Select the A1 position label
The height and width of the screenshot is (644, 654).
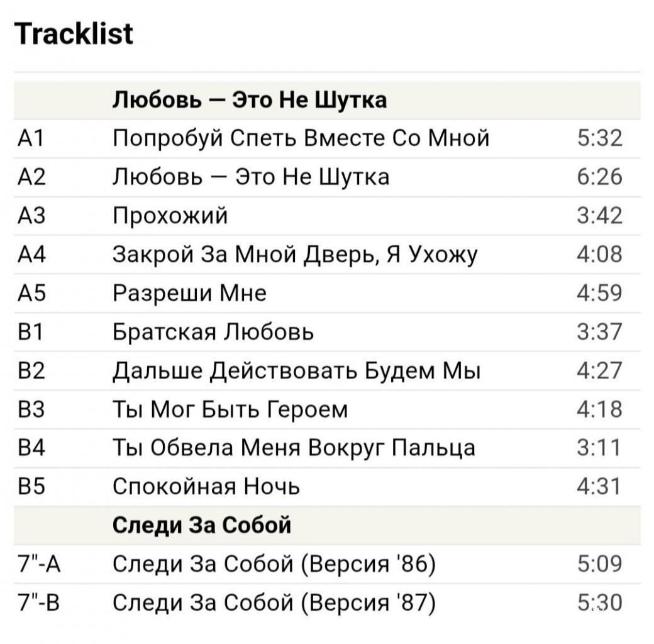tap(30, 138)
